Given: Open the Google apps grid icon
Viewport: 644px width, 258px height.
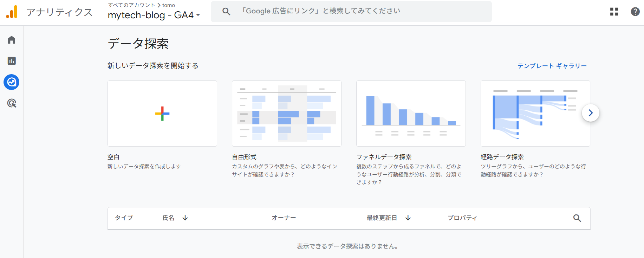Looking at the screenshot, I should pyautogui.click(x=614, y=12).
